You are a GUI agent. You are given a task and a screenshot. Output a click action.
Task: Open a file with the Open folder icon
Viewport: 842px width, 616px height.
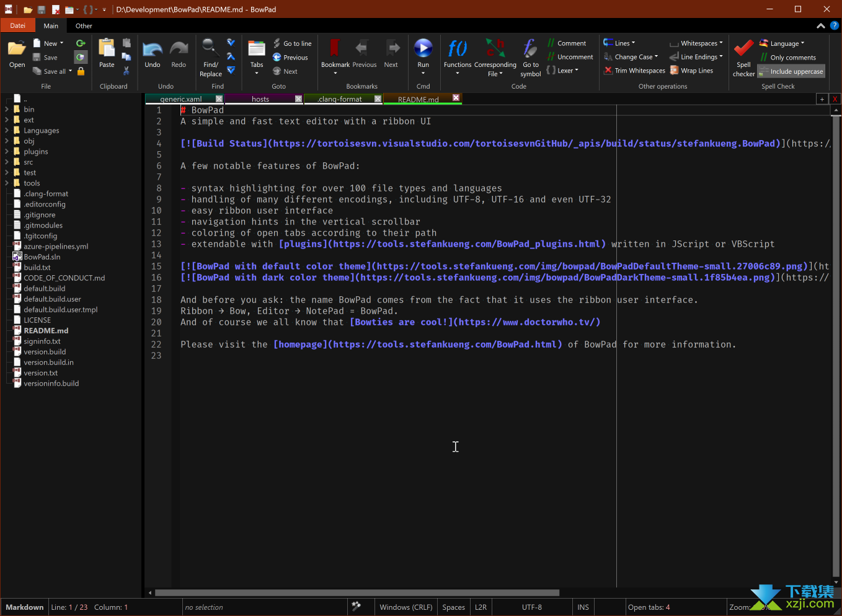point(17,53)
